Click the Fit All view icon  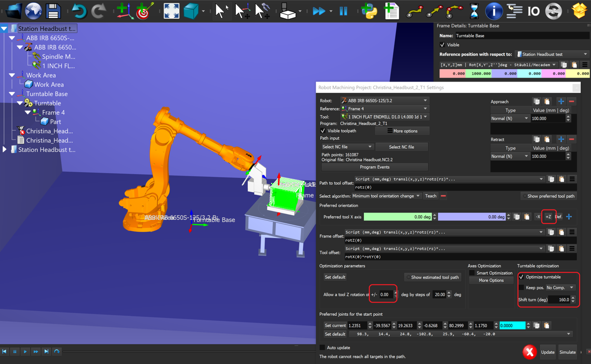click(x=171, y=11)
